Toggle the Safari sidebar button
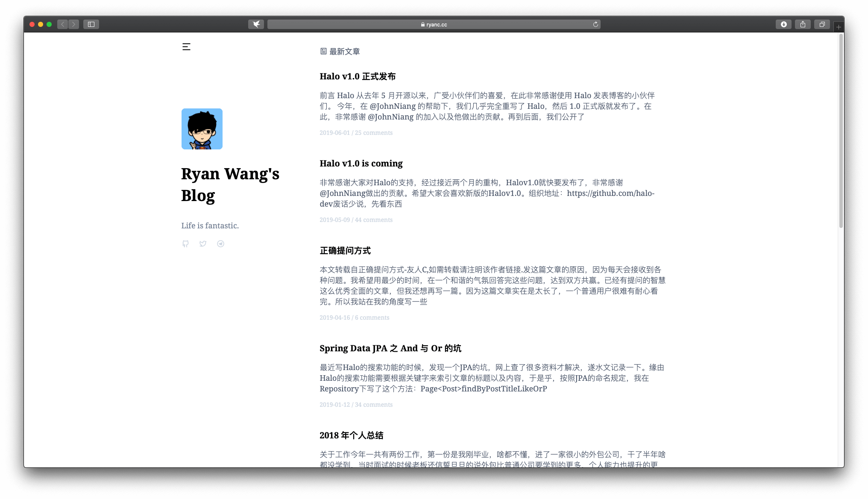Viewport: 868px width, 499px height. (91, 24)
